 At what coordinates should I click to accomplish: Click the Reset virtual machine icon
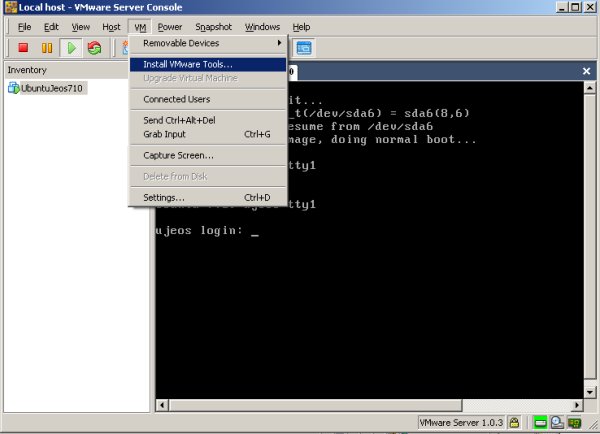pyautogui.click(x=94, y=48)
